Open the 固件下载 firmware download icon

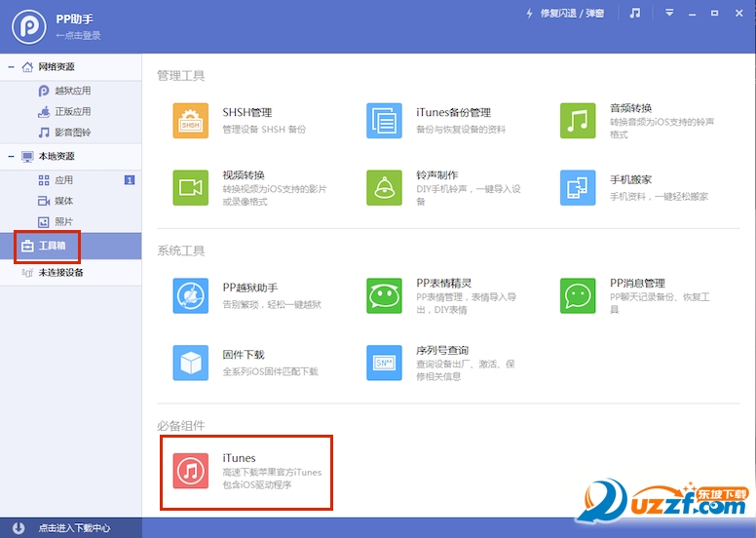tap(190, 363)
